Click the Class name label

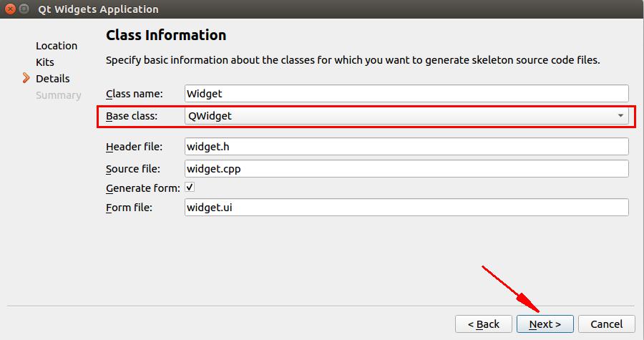[x=135, y=94]
